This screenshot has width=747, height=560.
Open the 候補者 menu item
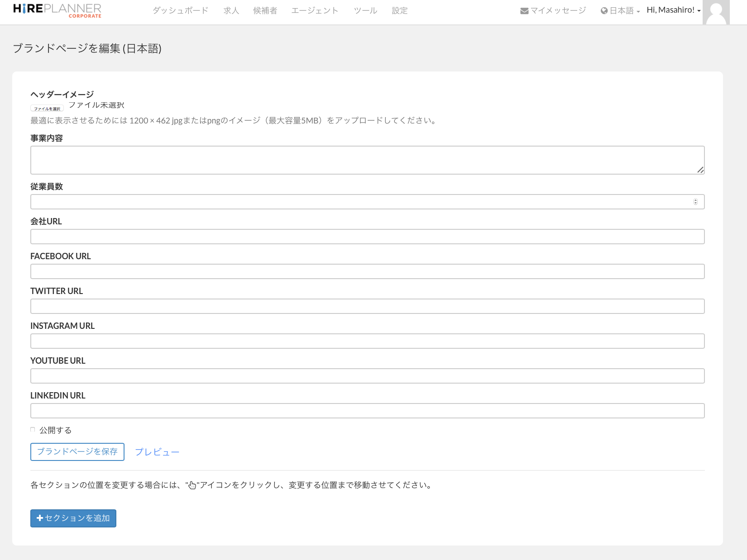pyautogui.click(x=265, y=11)
